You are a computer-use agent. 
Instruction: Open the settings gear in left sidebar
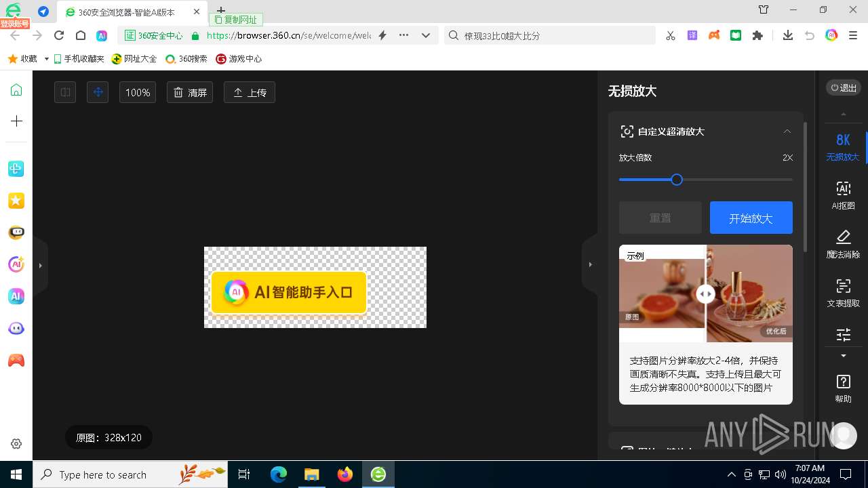16,444
